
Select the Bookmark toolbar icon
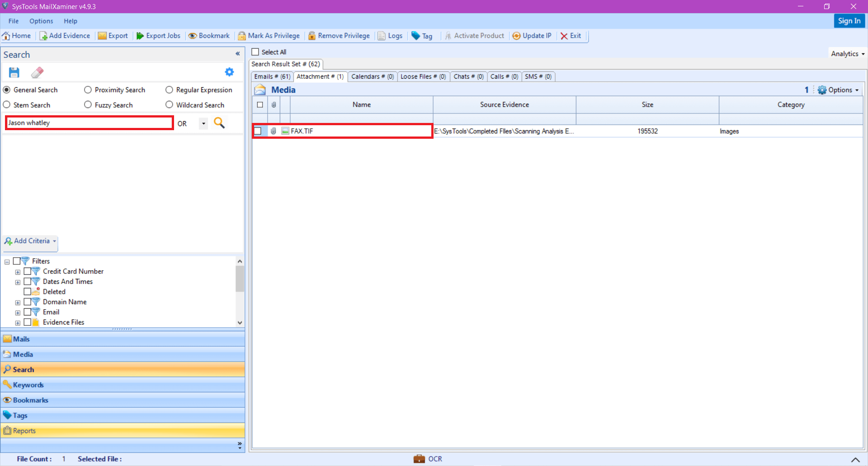click(x=209, y=36)
